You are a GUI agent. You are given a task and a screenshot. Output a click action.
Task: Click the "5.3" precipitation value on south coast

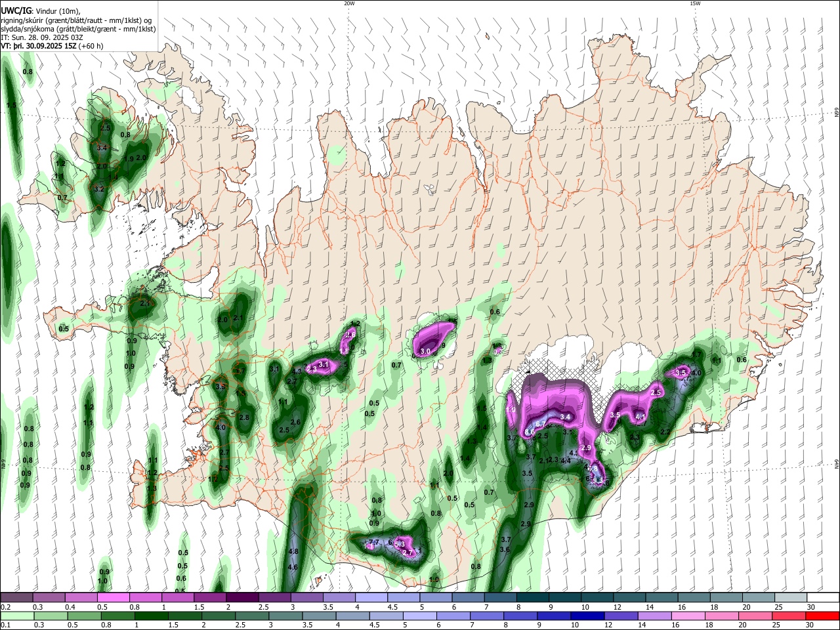pyautogui.click(x=399, y=544)
